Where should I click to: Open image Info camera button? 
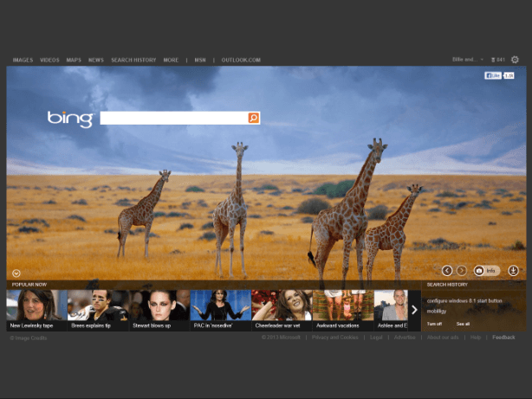pos(487,271)
